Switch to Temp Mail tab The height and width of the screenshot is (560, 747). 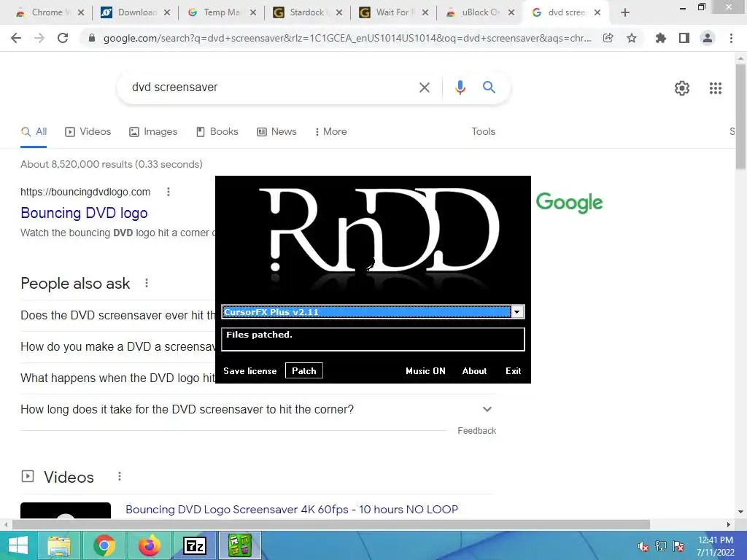tap(222, 12)
